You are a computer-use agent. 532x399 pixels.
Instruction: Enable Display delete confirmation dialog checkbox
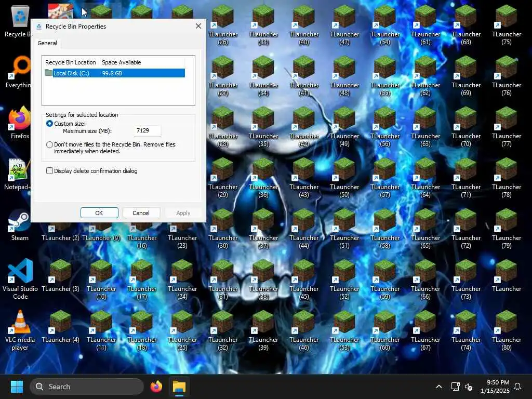[49, 170]
